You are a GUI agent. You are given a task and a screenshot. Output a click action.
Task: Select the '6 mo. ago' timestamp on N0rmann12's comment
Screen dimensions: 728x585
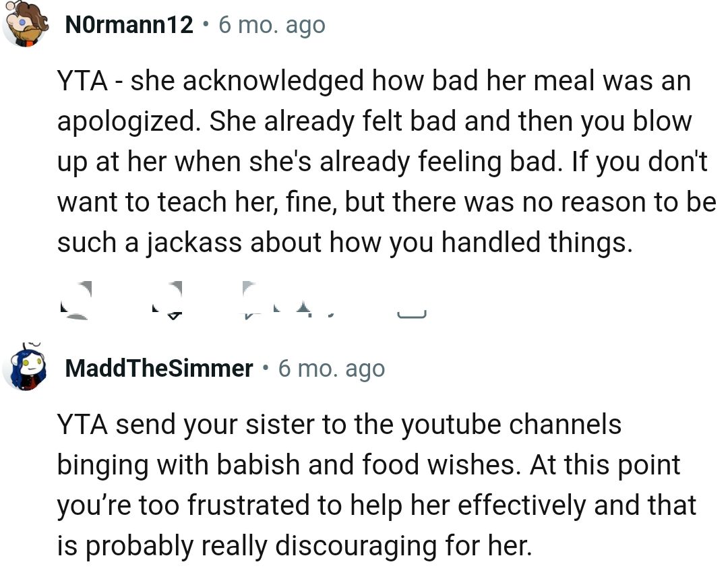[271, 25]
